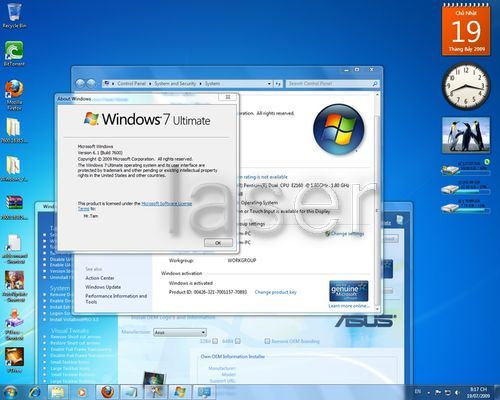Select the WinRAR archive on desktop
Viewport: 500px width, 400px height.
tap(14, 206)
